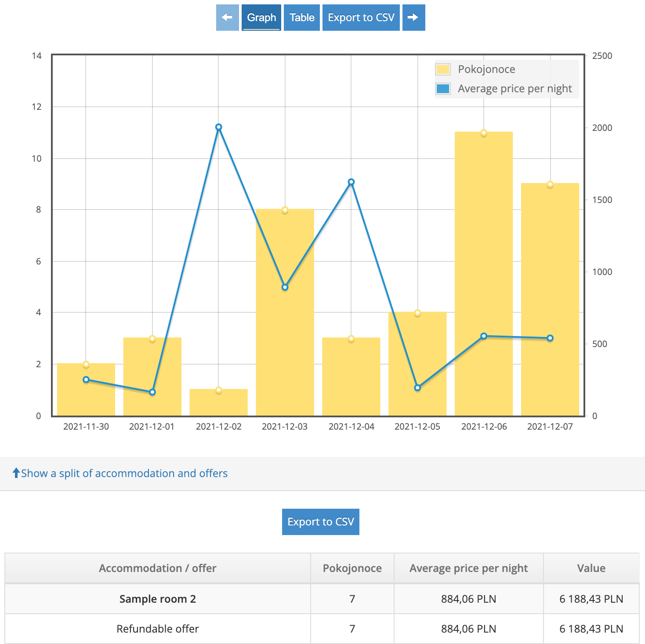Click the Sample room 2 row
Screen dimensions: 645x644
click(157, 599)
